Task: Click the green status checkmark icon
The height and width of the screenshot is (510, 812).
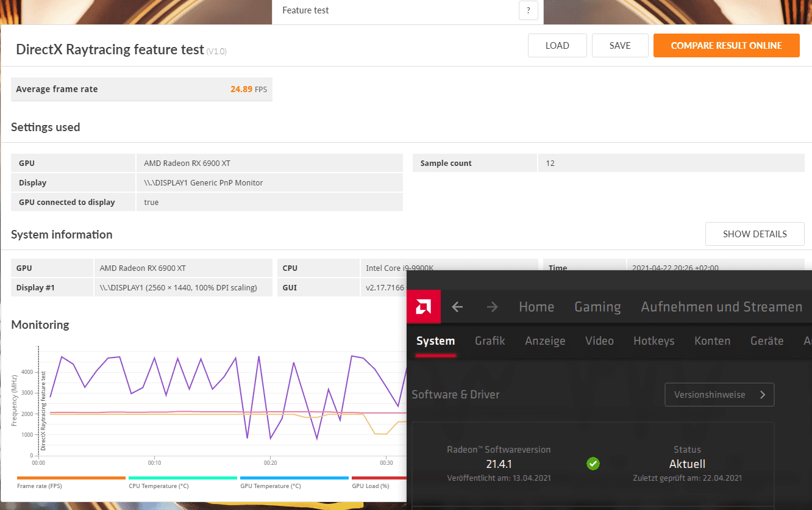Action: [593, 464]
